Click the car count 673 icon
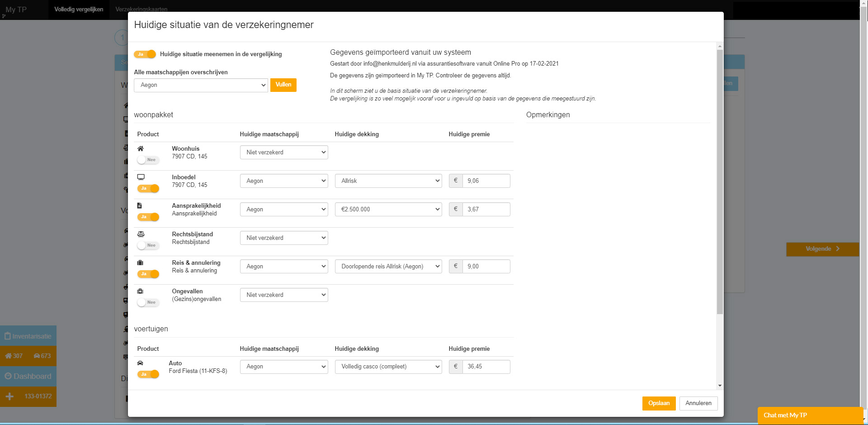 37,356
